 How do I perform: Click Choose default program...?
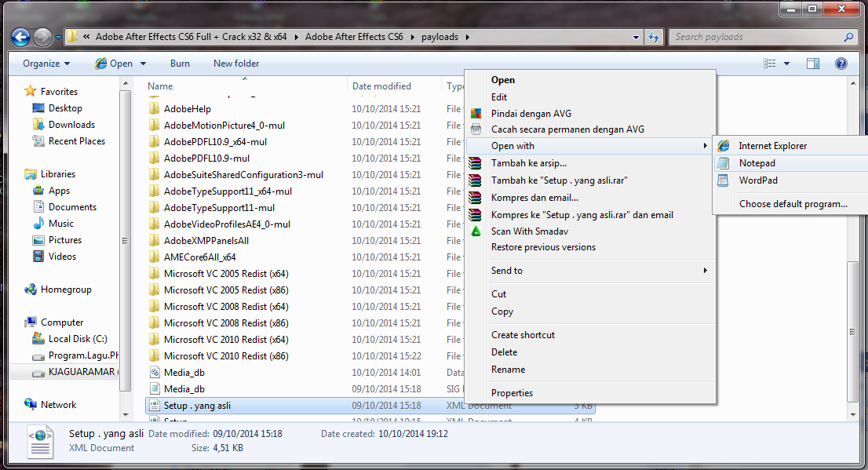click(x=793, y=204)
